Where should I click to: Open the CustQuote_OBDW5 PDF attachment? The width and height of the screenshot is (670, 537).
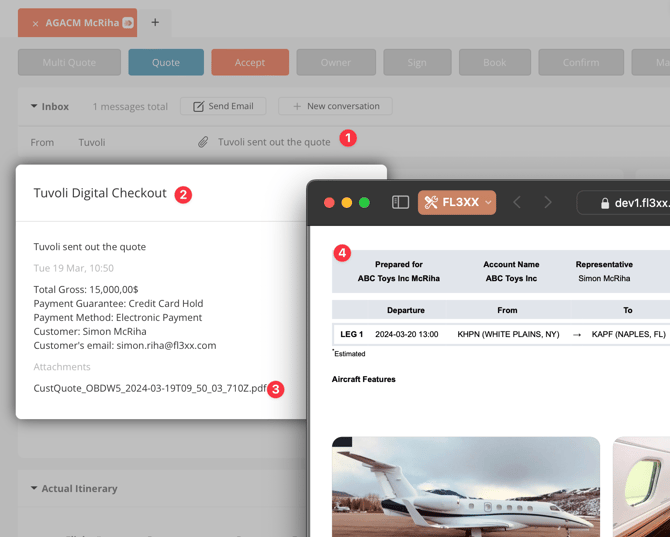point(150,388)
